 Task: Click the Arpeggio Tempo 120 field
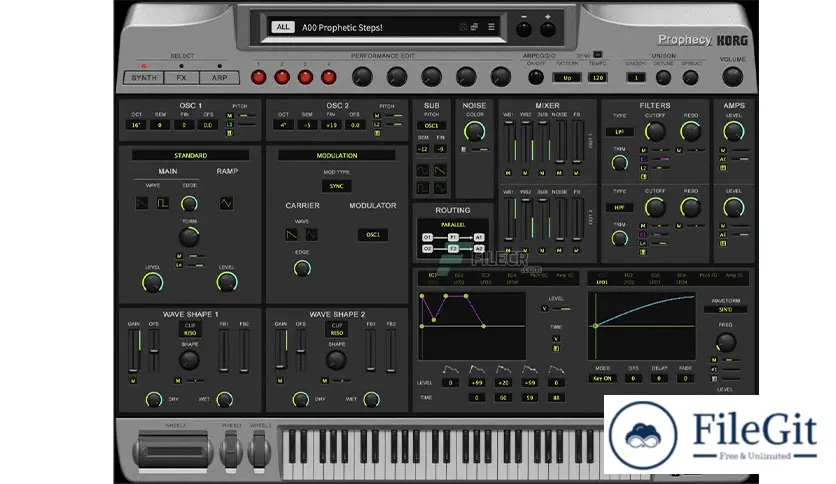click(x=598, y=78)
